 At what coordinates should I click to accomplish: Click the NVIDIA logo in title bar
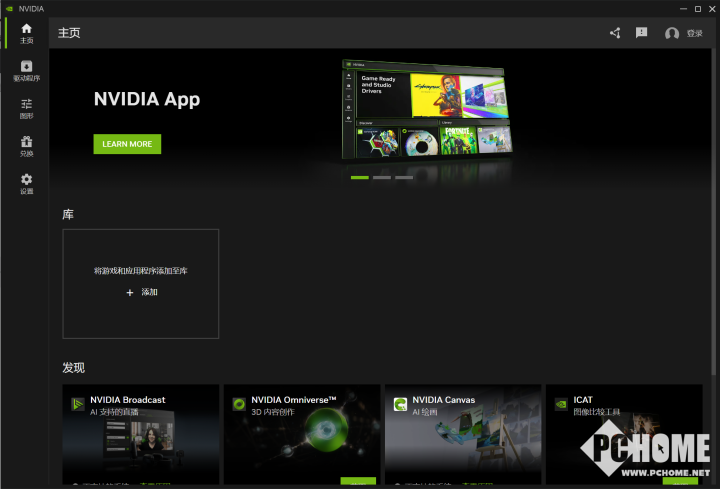coord(9,9)
